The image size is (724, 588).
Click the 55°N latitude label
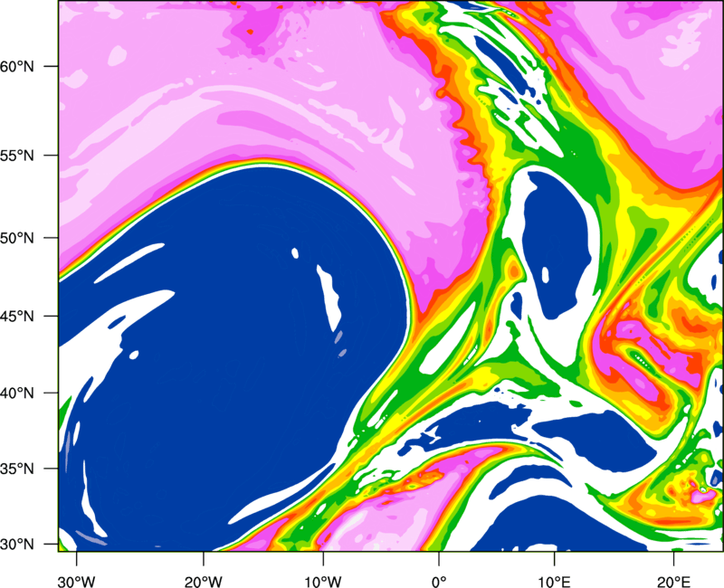[x=17, y=156]
